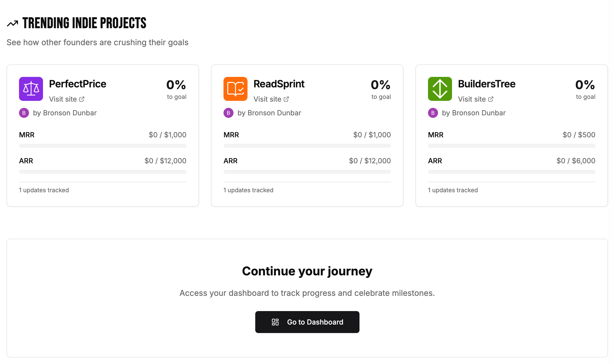The height and width of the screenshot is (364, 614).
Task: Select the BuildersTree project title
Action: [x=487, y=84]
